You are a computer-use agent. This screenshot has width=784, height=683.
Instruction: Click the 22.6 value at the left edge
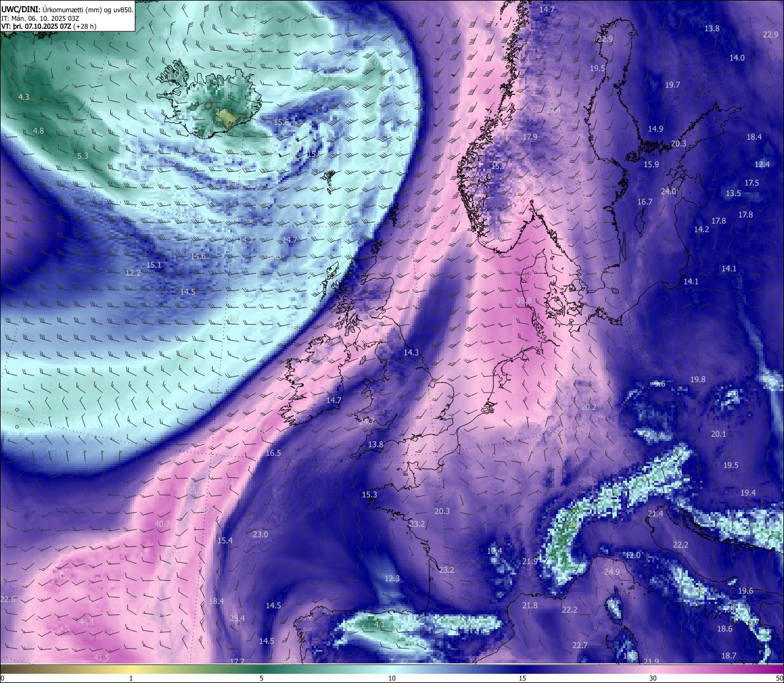[8, 599]
